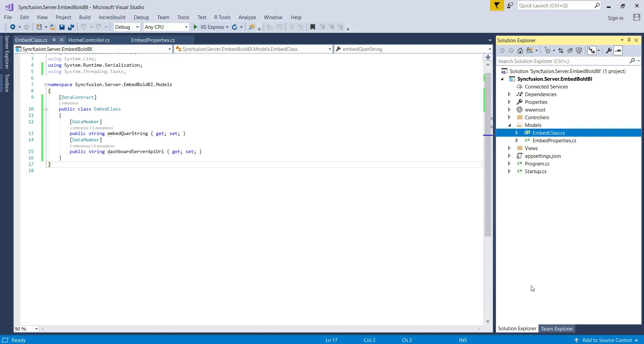Open the Debug configuration dropdown

[x=127, y=27]
